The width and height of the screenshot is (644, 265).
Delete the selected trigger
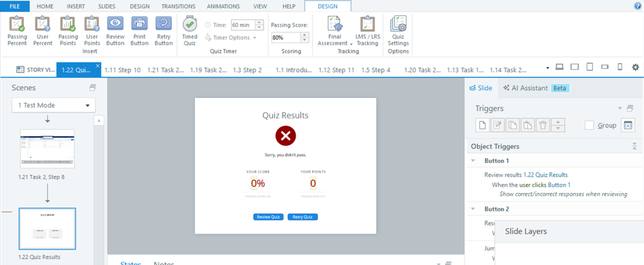tap(543, 126)
